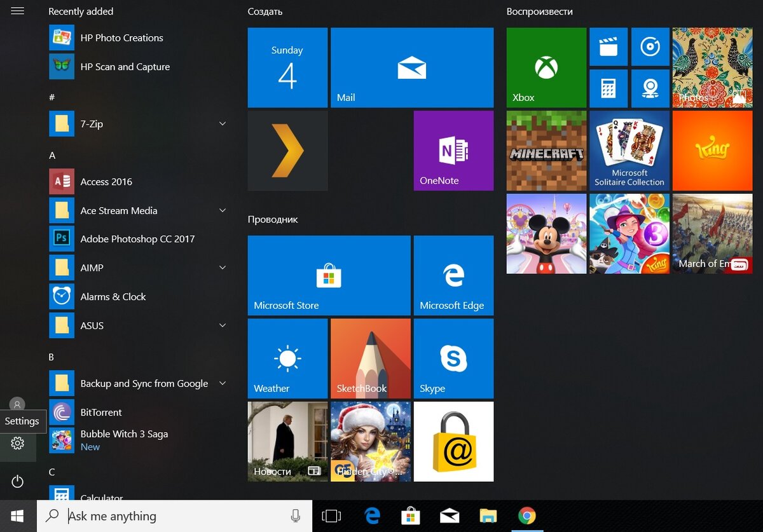The image size is (763, 532).
Task: Launch the Minecraft tile
Action: click(546, 151)
